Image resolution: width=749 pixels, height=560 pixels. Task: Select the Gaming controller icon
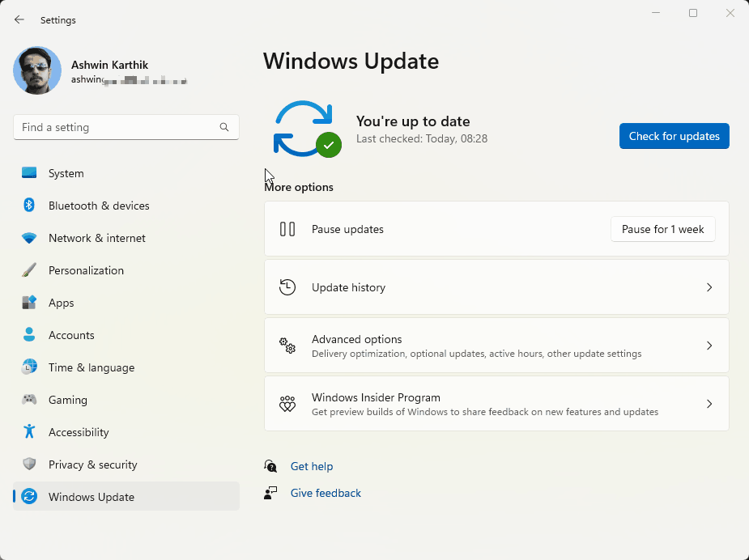(29, 399)
